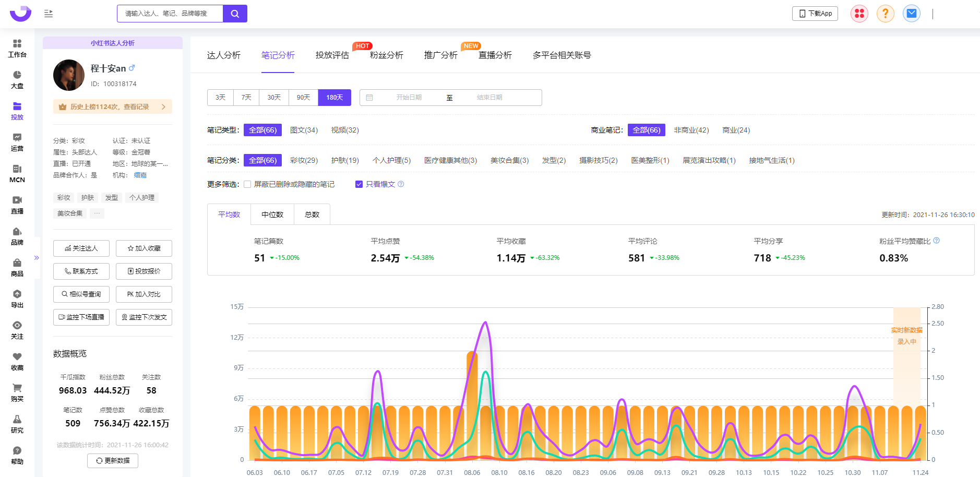
Task: Click the 关注达人 follow button
Action: click(81, 248)
